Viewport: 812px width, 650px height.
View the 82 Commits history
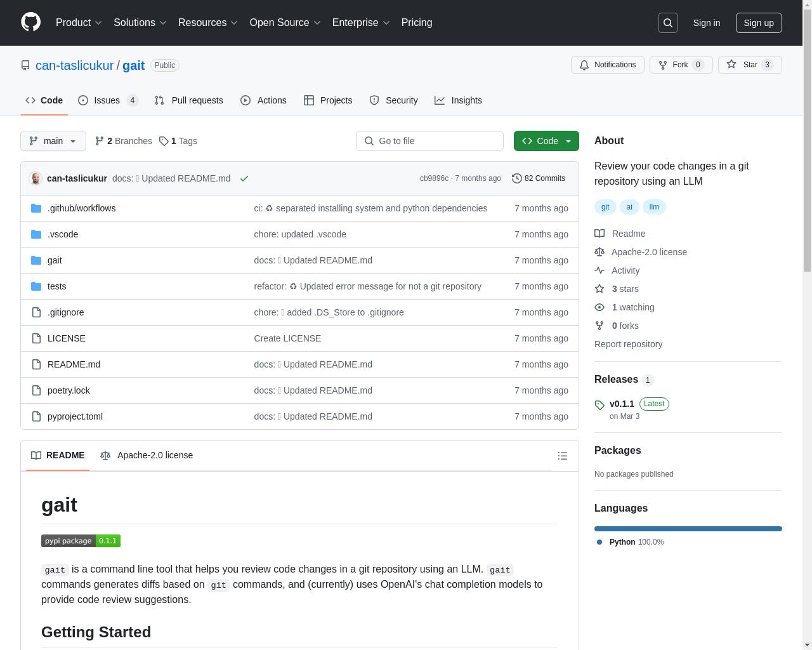coord(539,178)
